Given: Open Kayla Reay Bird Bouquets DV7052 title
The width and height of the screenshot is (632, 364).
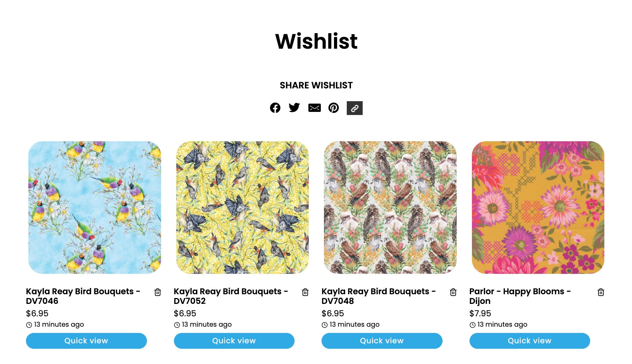Looking at the screenshot, I should pos(231,296).
